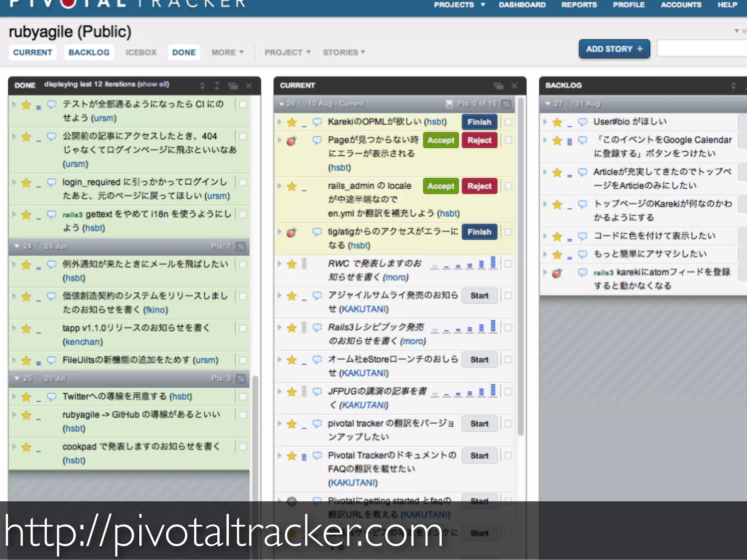747x560 pixels.
Task: Select checkbox for Twitterへの導線 story
Action: (243, 397)
